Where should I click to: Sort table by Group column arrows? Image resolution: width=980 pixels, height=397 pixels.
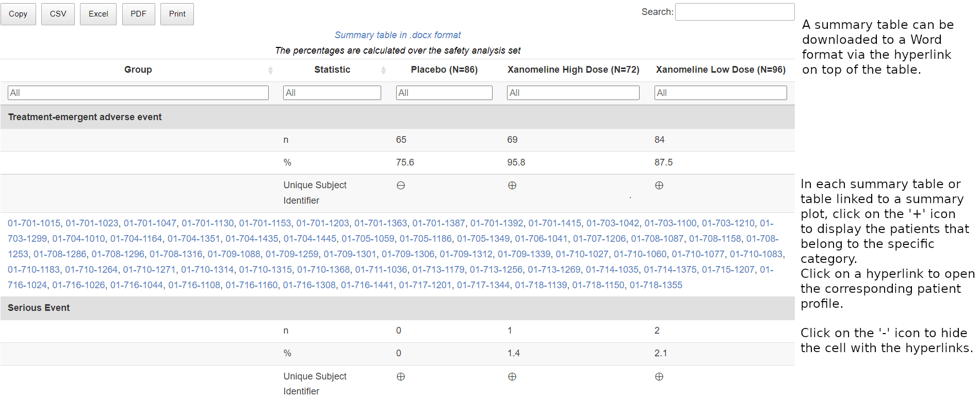[270, 70]
